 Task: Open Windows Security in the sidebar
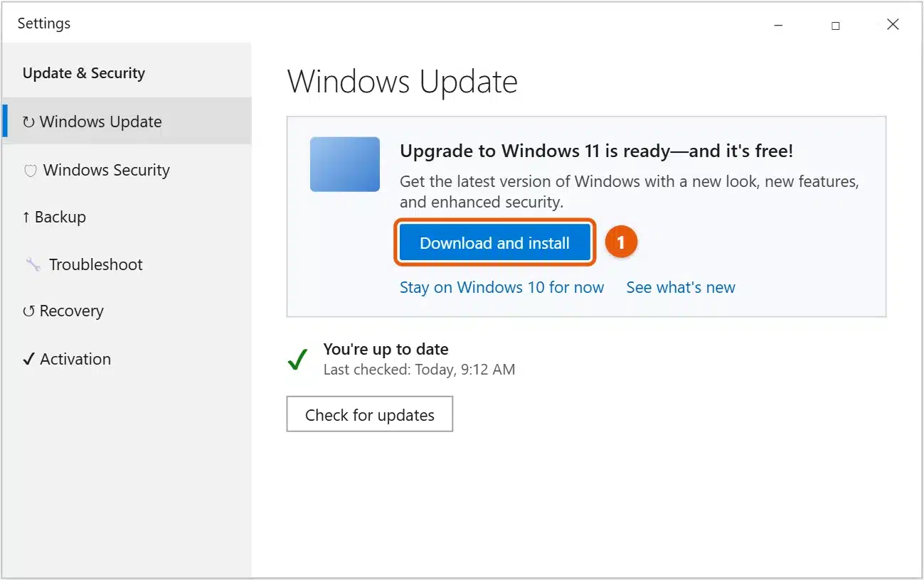point(127,170)
